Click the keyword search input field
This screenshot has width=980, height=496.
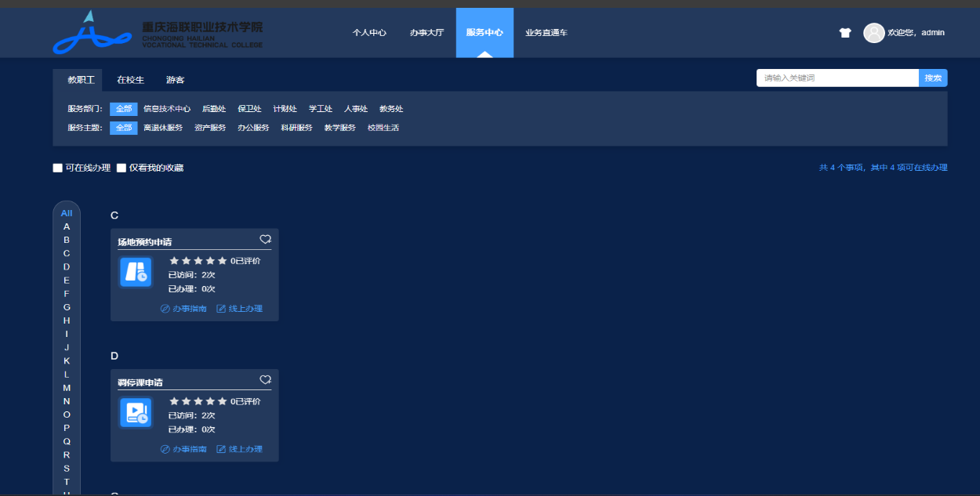click(837, 78)
